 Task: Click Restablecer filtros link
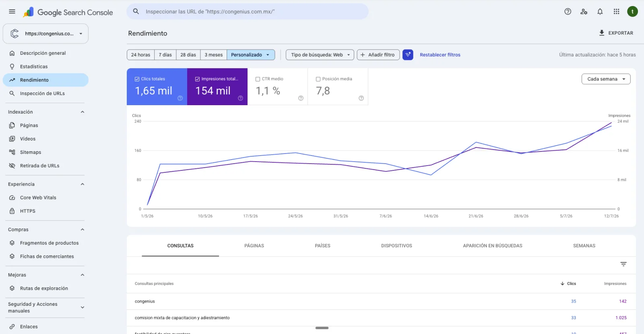coord(440,55)
